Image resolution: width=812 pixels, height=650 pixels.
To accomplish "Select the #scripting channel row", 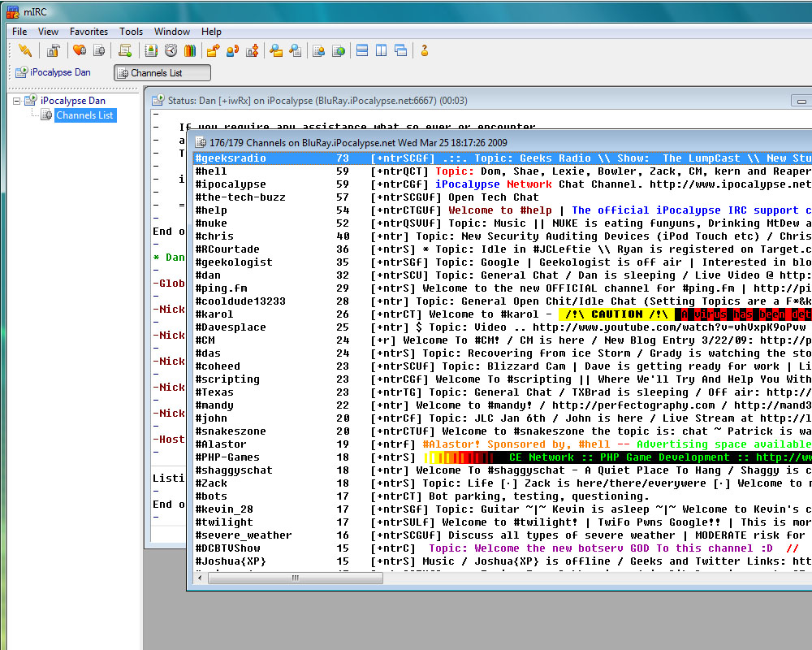I will pyautogui.click(x=503, y=379).
